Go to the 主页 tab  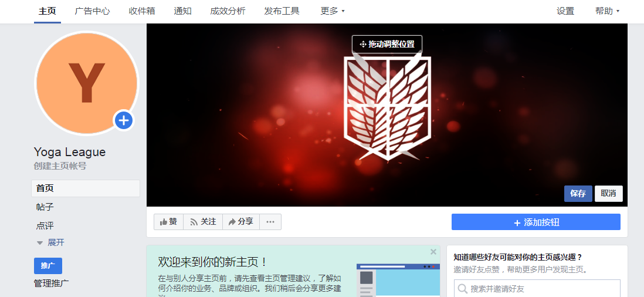tap(48, 12)
